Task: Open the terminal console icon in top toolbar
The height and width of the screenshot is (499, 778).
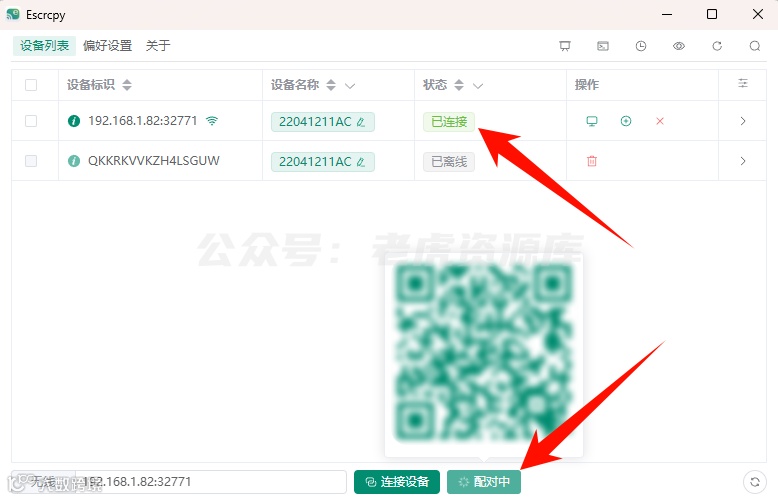Action: pos(603,46)
